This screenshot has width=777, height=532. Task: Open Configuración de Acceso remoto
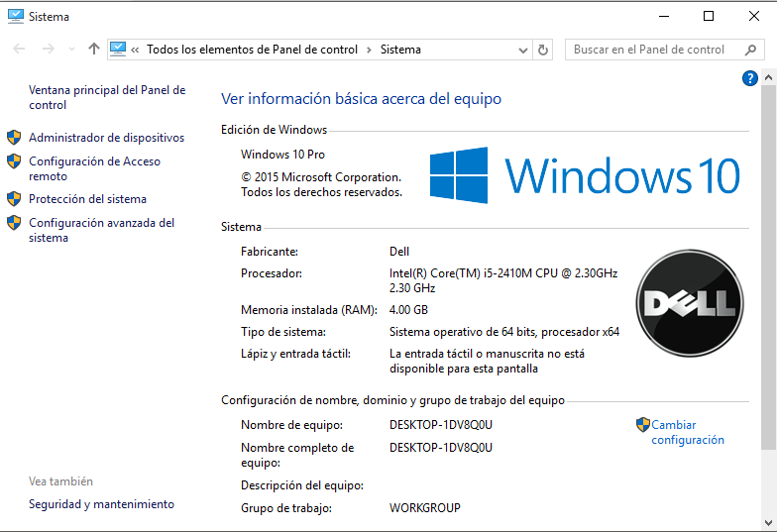pyautogui.click(x=95, y=168)
